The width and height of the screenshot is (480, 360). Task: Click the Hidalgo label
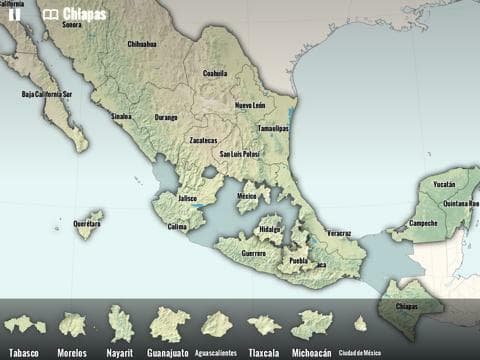tap(270, 229)
